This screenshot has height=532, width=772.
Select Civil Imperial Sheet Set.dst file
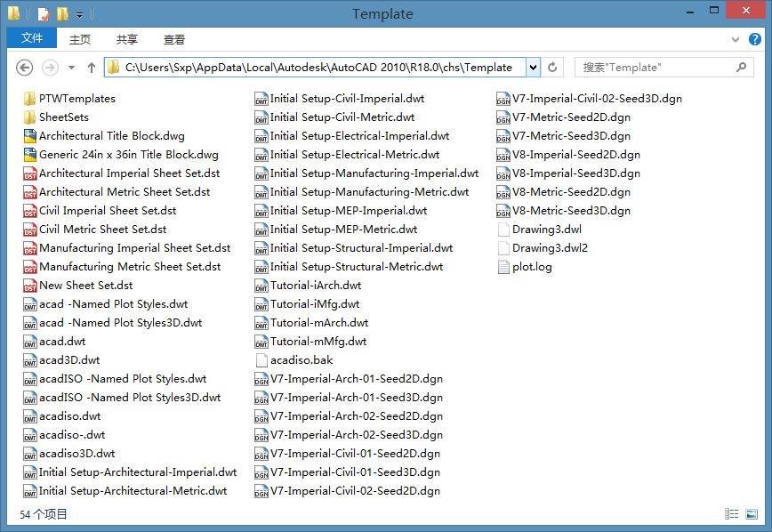coord(107,211)
